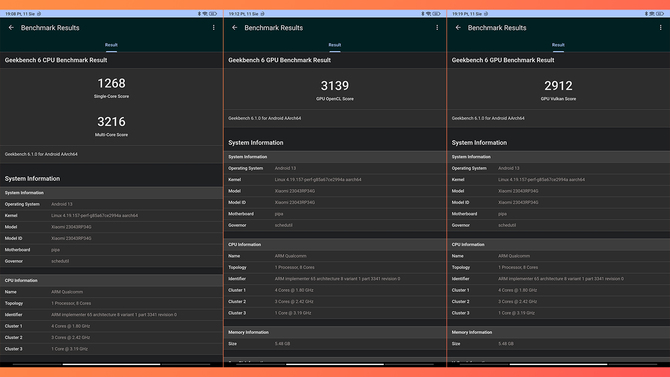Screen dimensions: 670x377
Task: Tap back arrow on Vulkan GPU result screen
Action: (x=458, y=28)
